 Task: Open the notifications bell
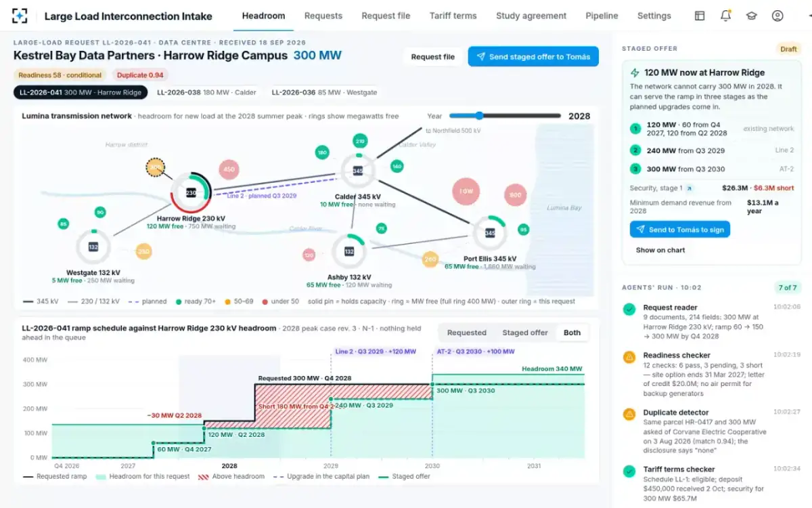[725, 16]
